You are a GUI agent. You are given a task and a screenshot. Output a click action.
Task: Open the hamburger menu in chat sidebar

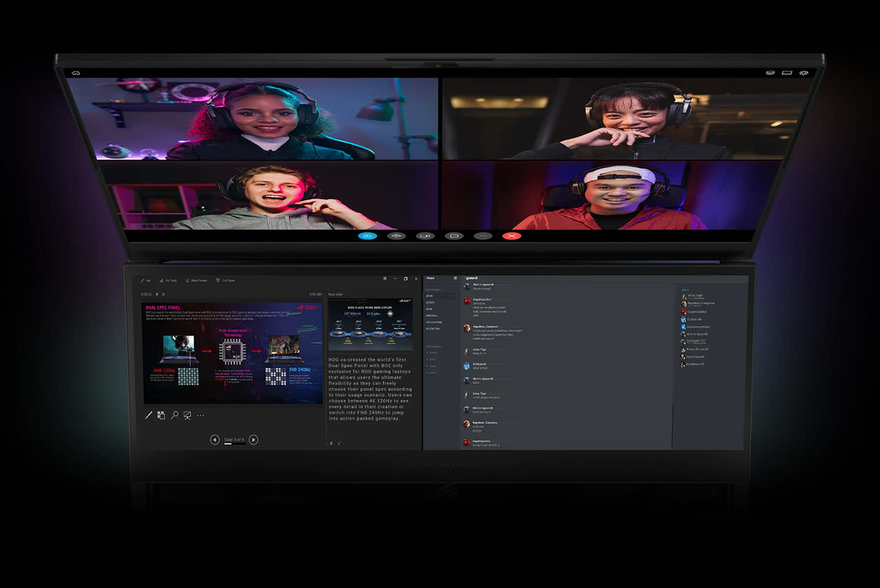point(455,278)
